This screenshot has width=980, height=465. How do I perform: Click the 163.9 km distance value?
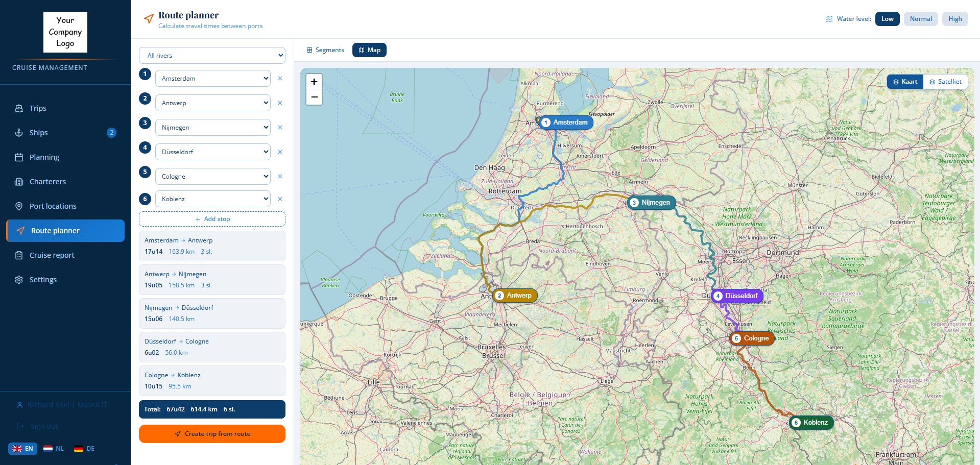pyautogui.click(x=181, y=252)
